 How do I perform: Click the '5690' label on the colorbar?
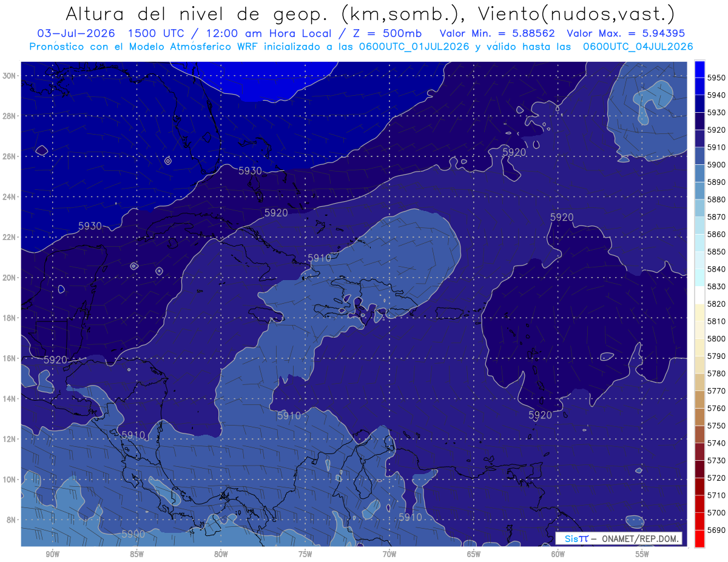click(x=716, y=530)
